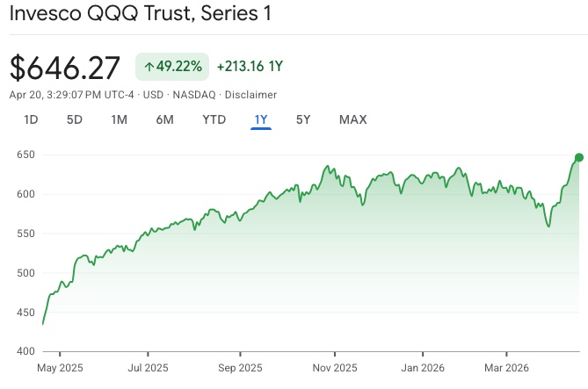Screen dimensions: 588x389
Task: Select the 5D chart range
Action: point(76,119)
